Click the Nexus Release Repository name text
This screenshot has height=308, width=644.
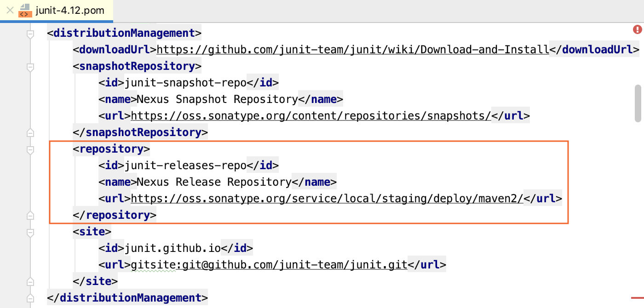click(214, 182)
